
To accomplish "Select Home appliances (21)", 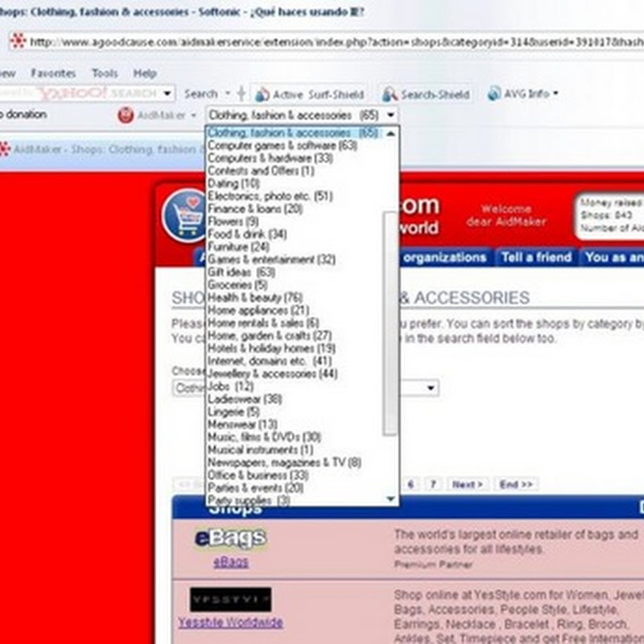I will click(258, 311).
